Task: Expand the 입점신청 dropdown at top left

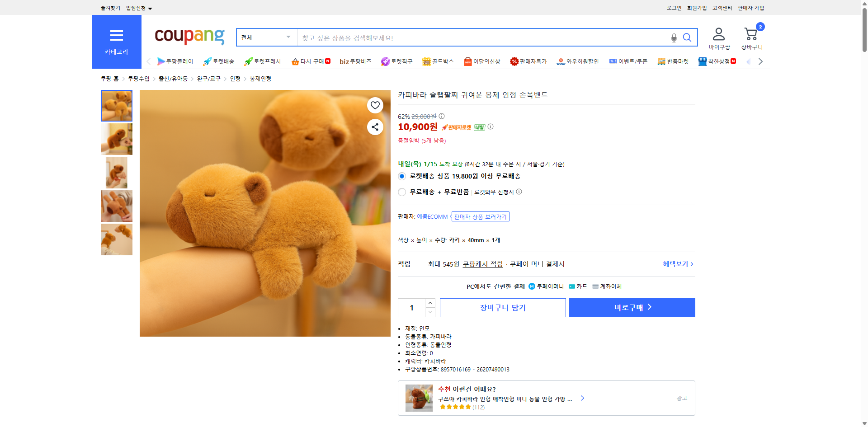Action: point(136,8)
